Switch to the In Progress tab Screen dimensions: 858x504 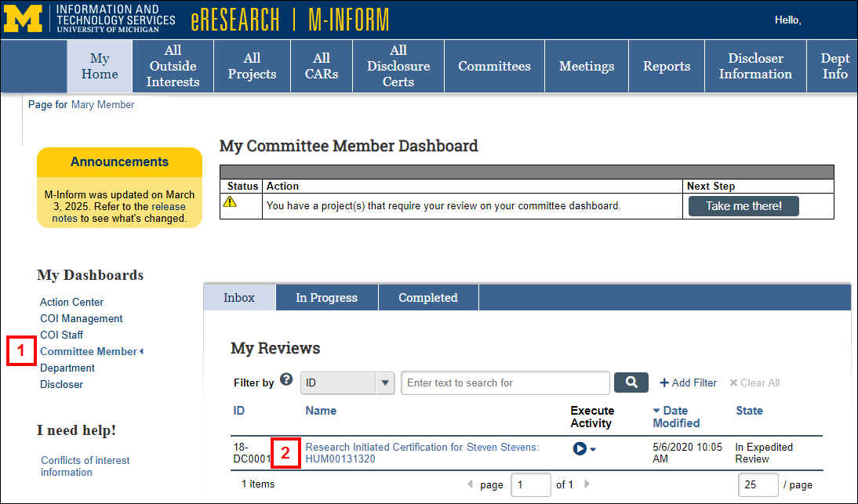click(326, 297)
